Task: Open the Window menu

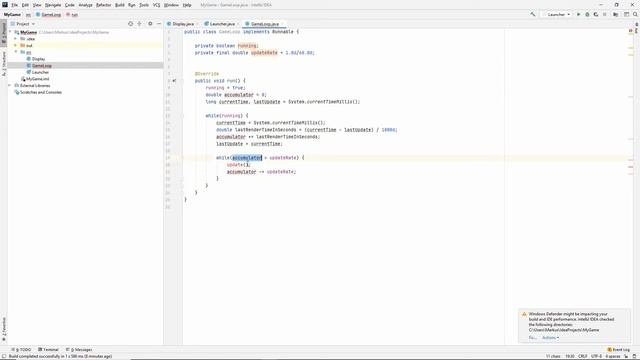Action: click(171, 5)
